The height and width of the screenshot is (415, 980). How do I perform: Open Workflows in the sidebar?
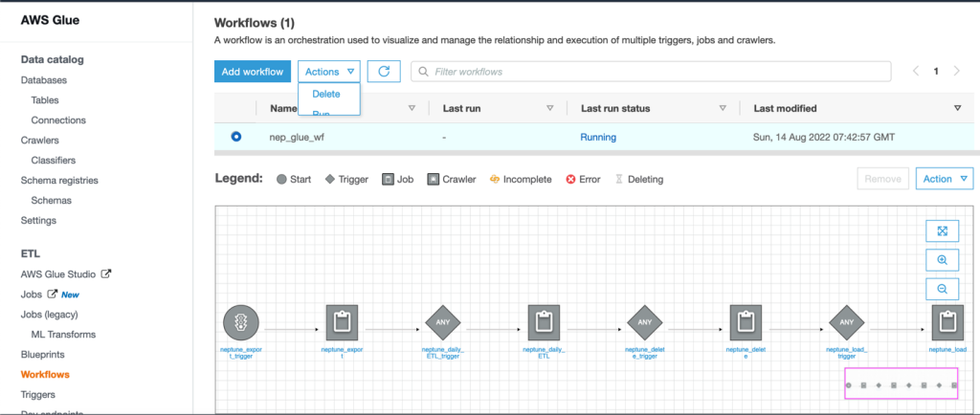[45, 375]
